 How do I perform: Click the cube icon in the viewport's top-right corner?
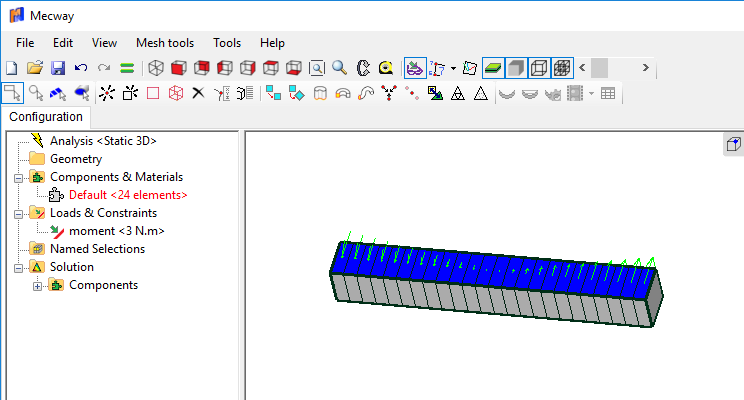tap(734, 144)
